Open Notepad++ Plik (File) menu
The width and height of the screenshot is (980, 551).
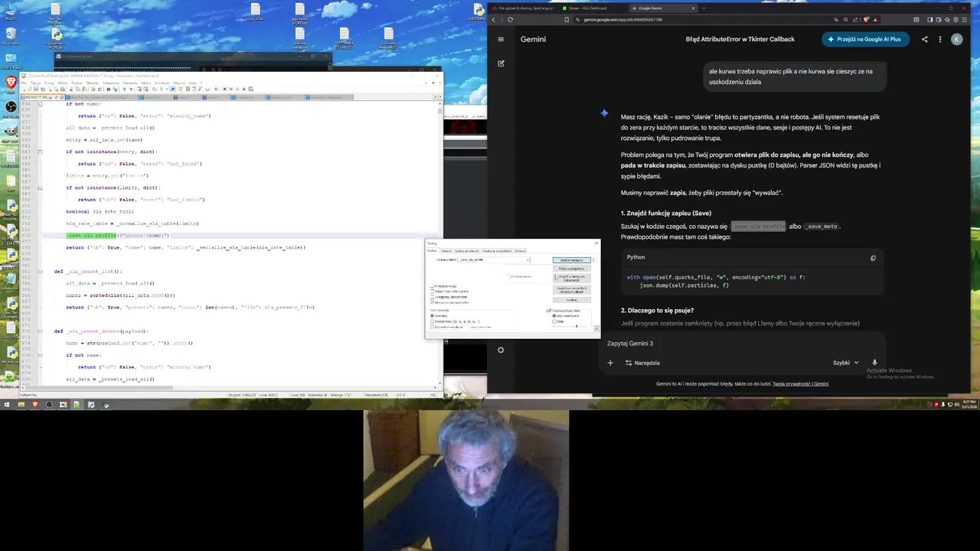point(24,83)
